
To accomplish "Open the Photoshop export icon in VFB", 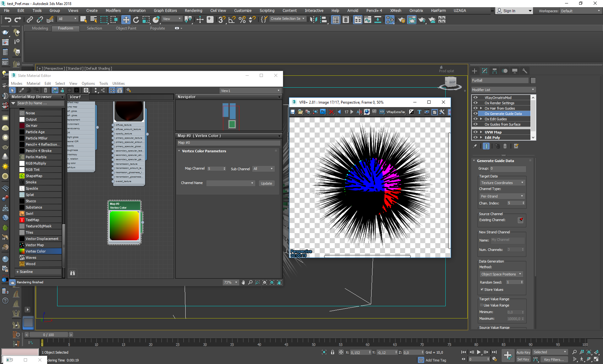I will click(x=323, y=112).
